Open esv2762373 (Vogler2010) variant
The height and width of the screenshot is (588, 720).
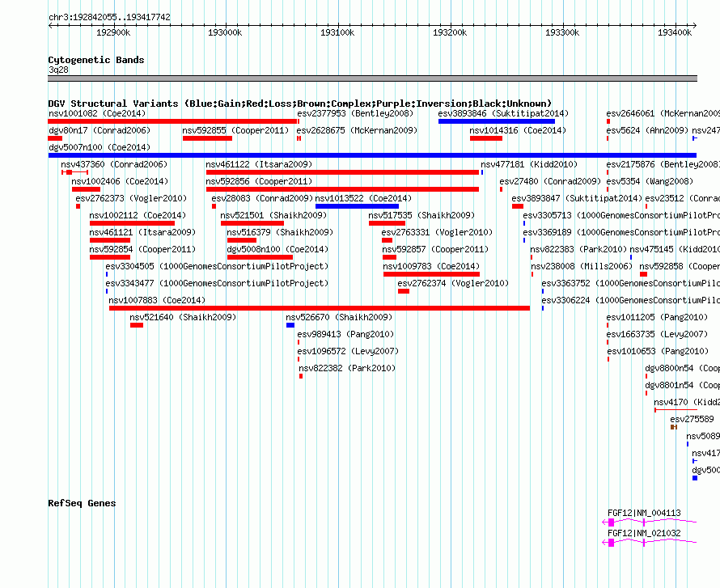click(x=131, y=198)
